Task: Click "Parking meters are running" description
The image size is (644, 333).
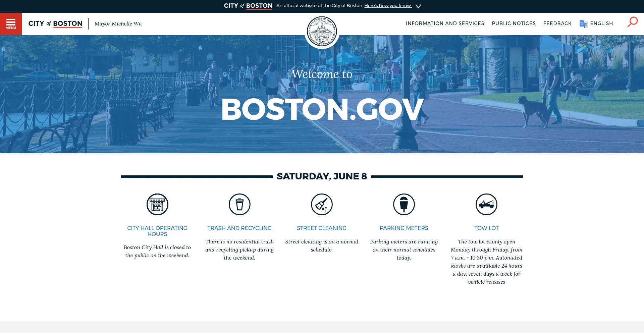Action: pos(404,249)
